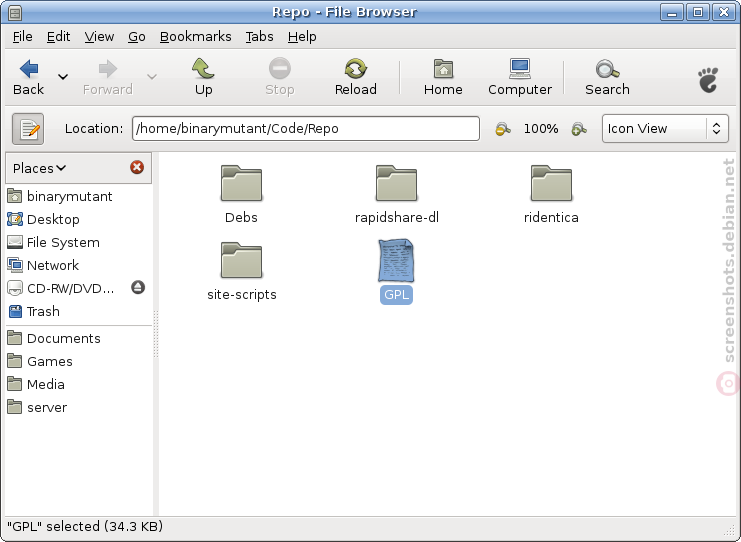
Task: Close the Repo File Browser window
Action: (x=724, y=12)
